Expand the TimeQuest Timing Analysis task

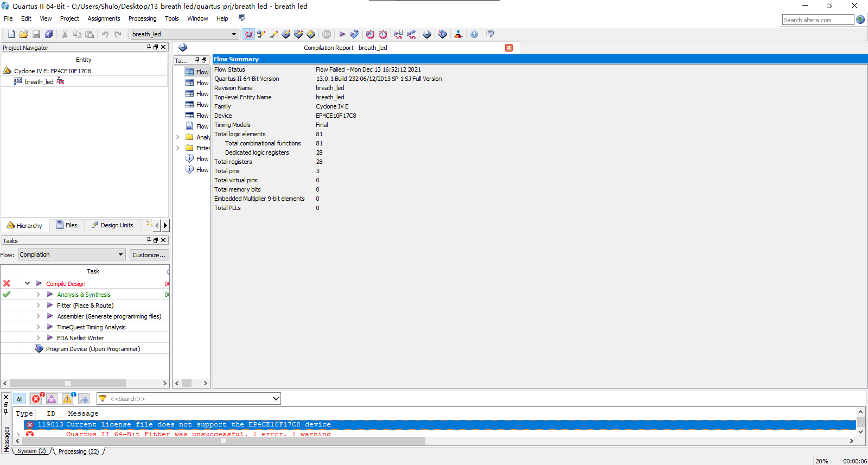pyautogui.click(x=38, y=327)
